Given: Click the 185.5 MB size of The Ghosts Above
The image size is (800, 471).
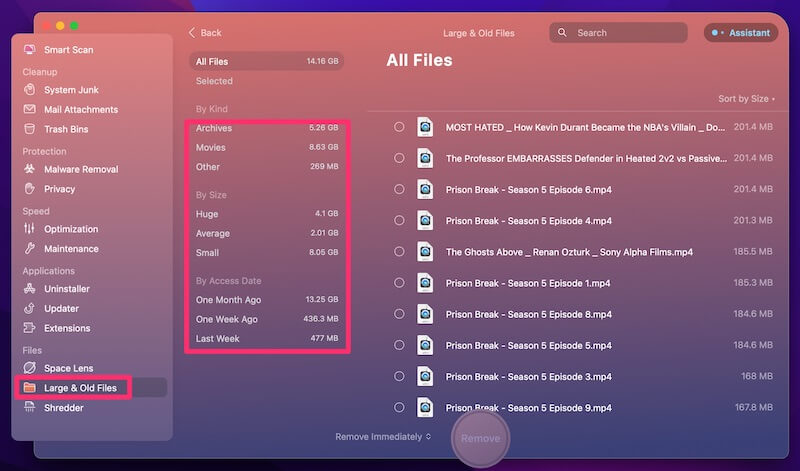Looking at the screenshot, I should pyautogui.click(x=753, y=251).
